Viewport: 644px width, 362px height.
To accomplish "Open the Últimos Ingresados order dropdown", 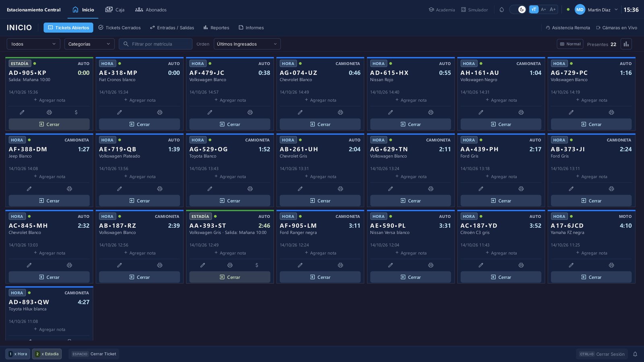I will pos(247,44).
